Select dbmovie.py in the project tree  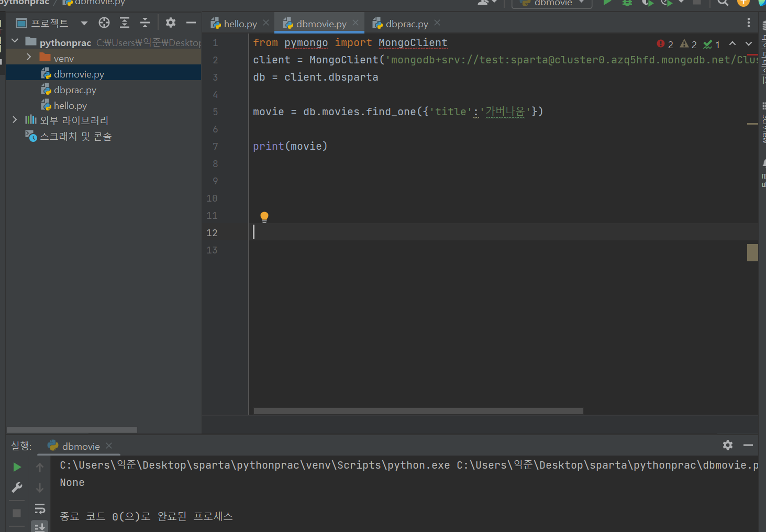pos(79,74)
